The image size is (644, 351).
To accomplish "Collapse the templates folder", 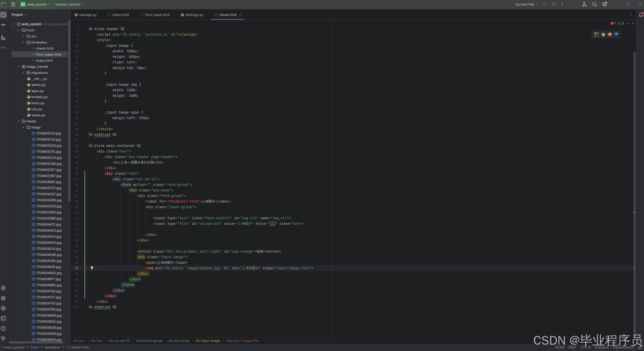I will [x=23, y=42].
